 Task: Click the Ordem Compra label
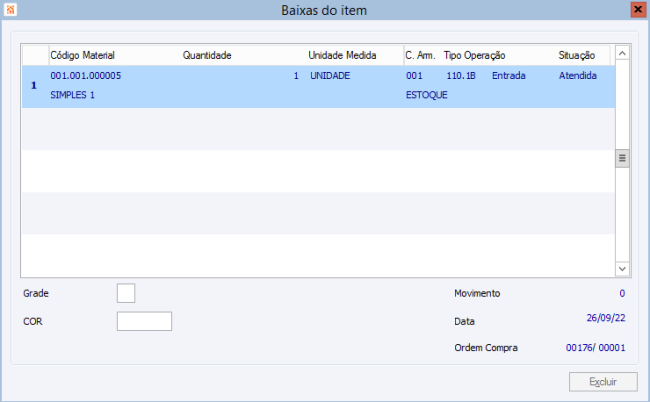[x=486, y=347]
